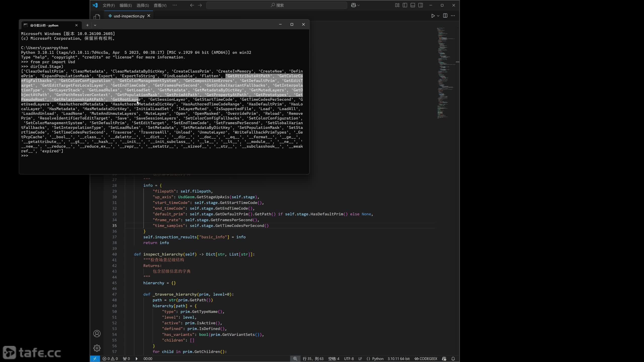Close the usd-inspection.py tab
644x362 pixels.
click(x=149, y=16)
